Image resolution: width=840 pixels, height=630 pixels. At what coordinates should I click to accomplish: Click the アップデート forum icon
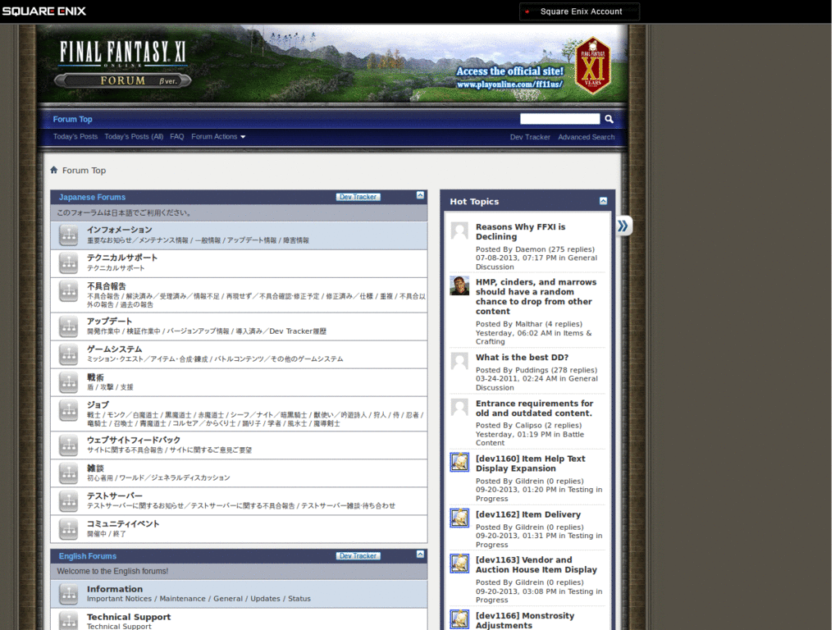pos(69,326)
